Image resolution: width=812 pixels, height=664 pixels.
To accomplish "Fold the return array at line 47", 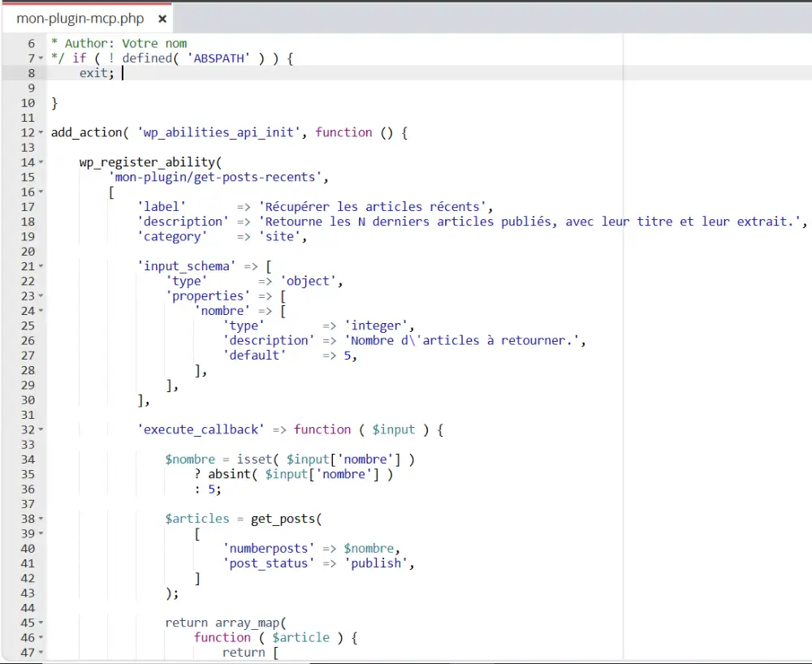I will (41, 653).
